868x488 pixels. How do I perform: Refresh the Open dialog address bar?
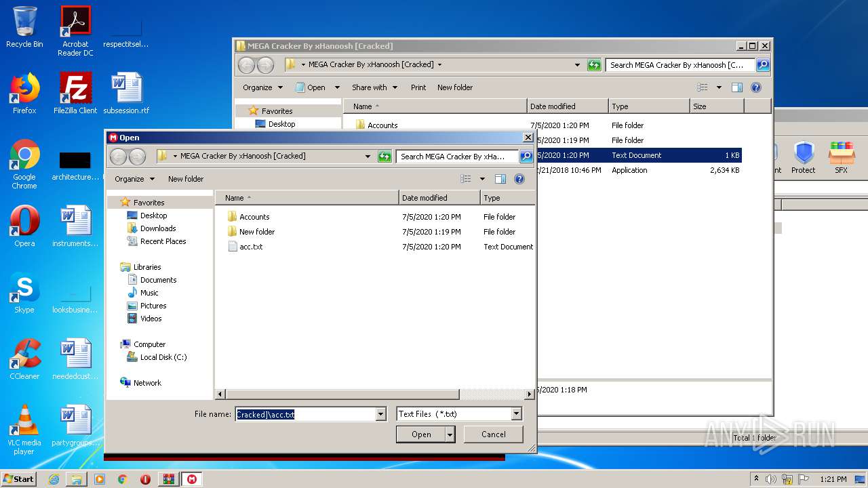pyautogui.click(x=384, y=157)
